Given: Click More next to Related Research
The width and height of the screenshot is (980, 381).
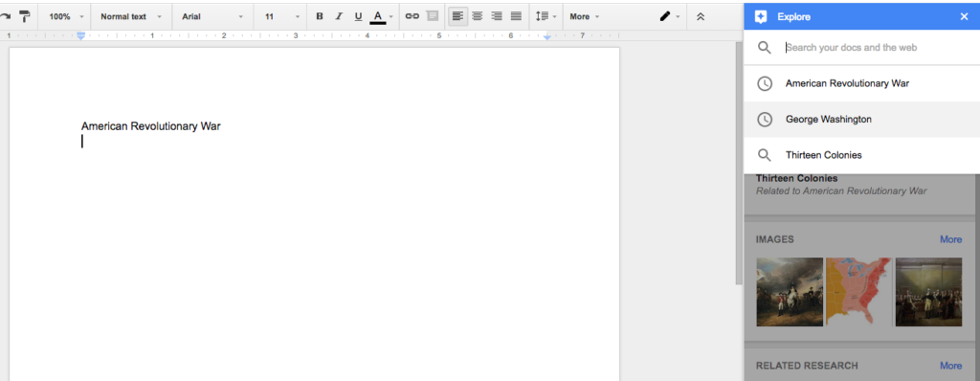Looking at the screenshot, I should [950, 366].
